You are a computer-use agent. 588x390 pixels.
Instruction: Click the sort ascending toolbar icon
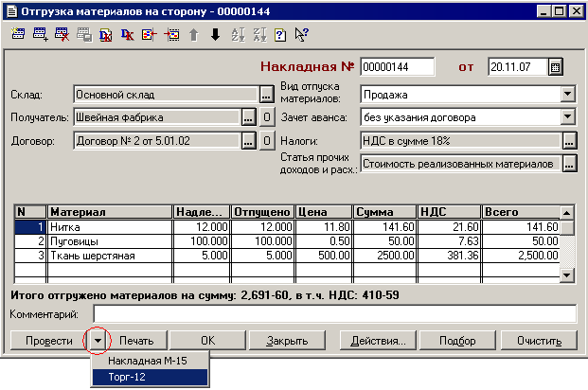(238, 35)
